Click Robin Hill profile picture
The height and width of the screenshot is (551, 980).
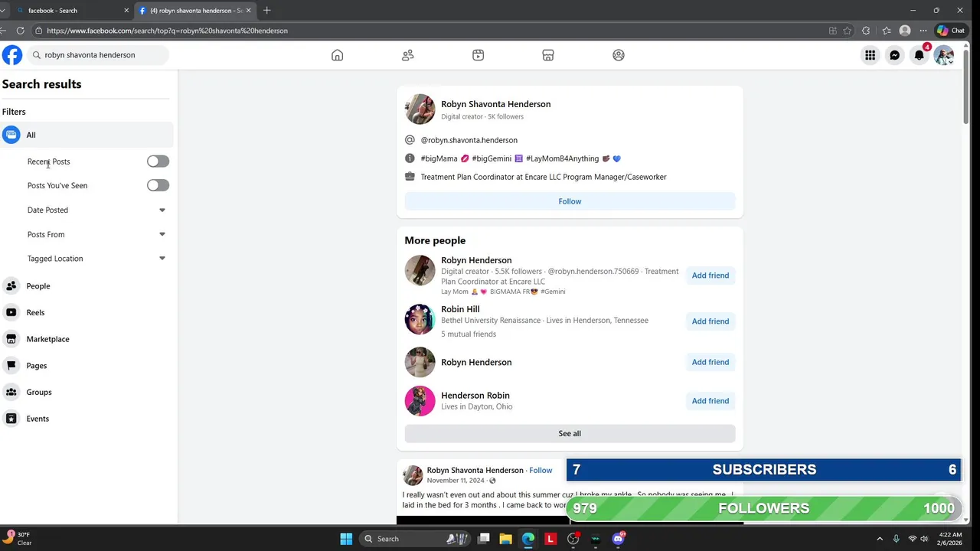click(420, 319)
